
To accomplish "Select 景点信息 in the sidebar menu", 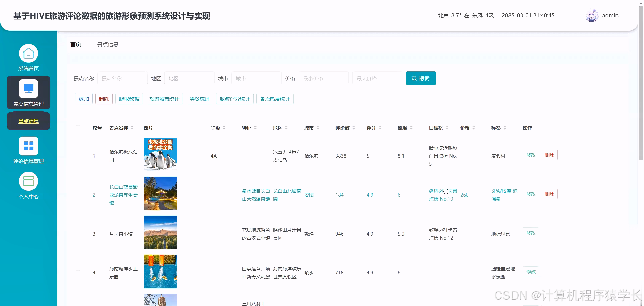I will (29, 121).
